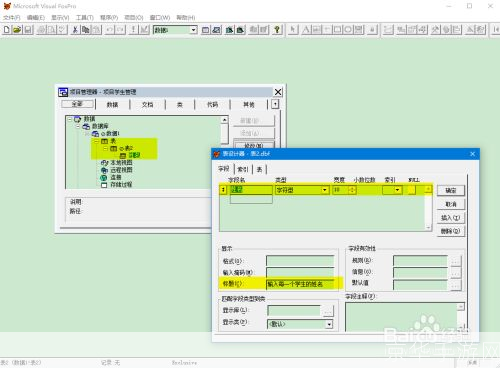
Task: Collapse the 数据库 tree node
Action: pos(78,126)
